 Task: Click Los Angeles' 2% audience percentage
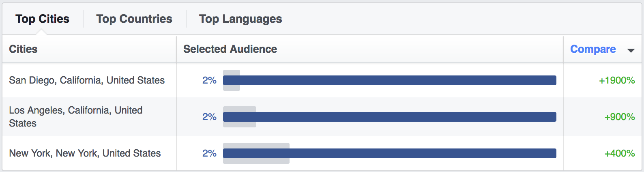point(209,117)
